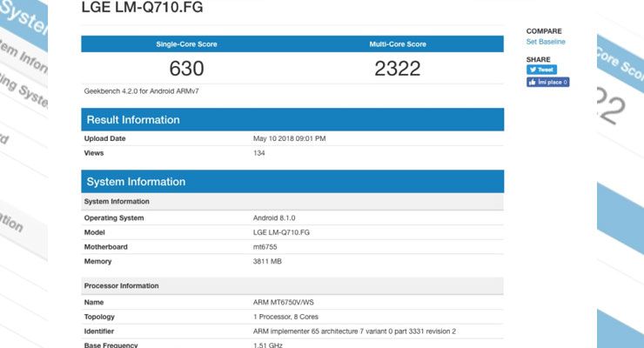
Task: Click the blue System Information section header
Action: tap(292, 181)
